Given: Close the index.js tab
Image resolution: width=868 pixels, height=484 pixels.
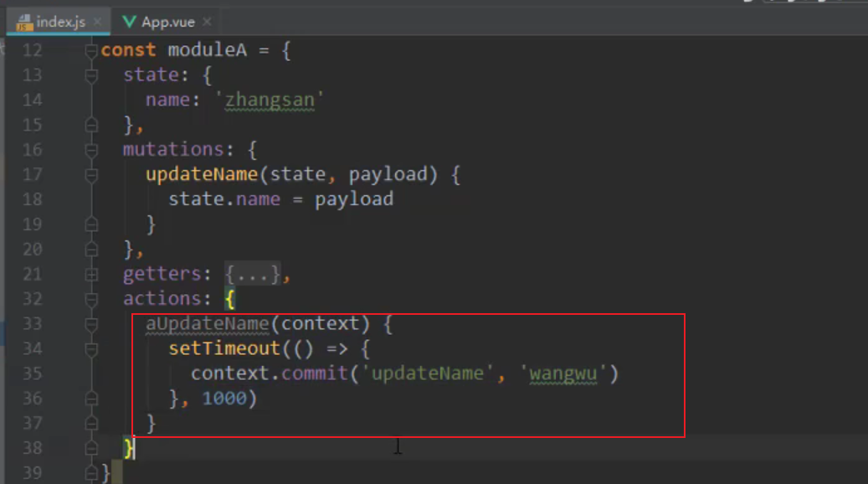Looking at the screenshot, I should click(97, 22).
